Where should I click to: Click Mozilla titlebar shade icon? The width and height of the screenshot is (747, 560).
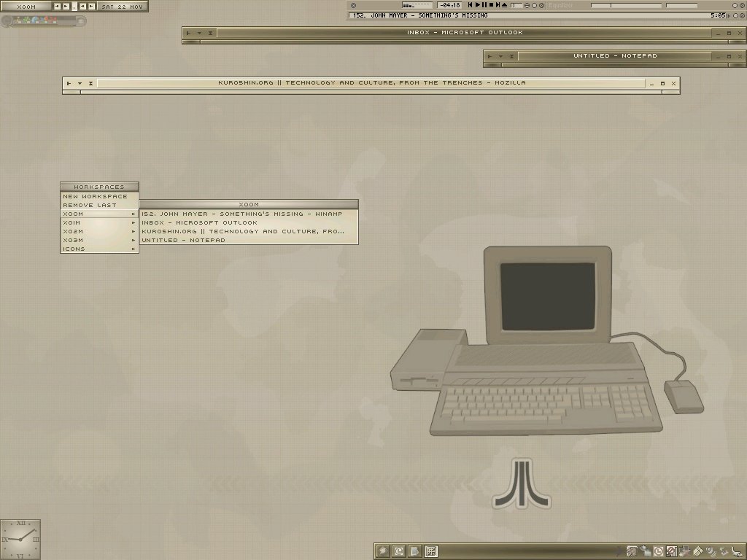pyautogui.click(x=90, y=83)
